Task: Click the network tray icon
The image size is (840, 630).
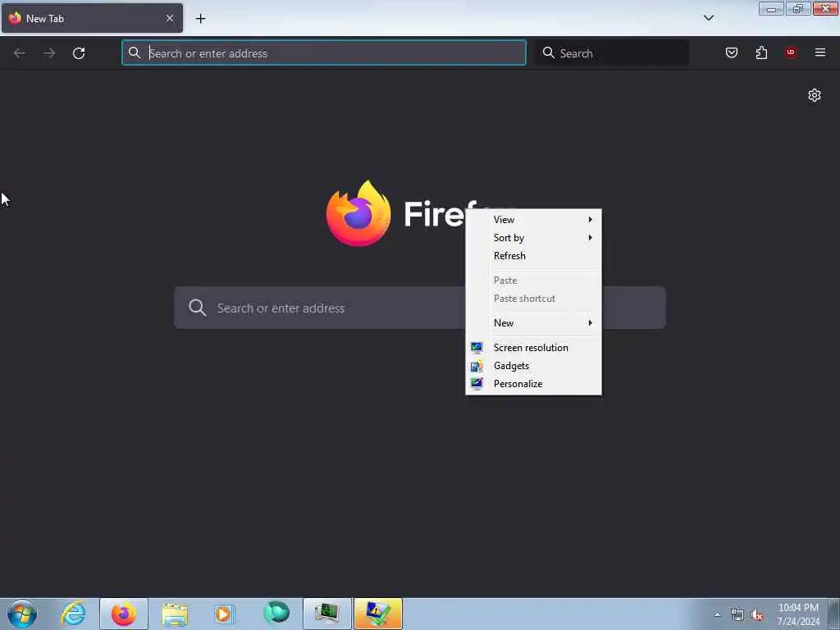Action: 737,615
